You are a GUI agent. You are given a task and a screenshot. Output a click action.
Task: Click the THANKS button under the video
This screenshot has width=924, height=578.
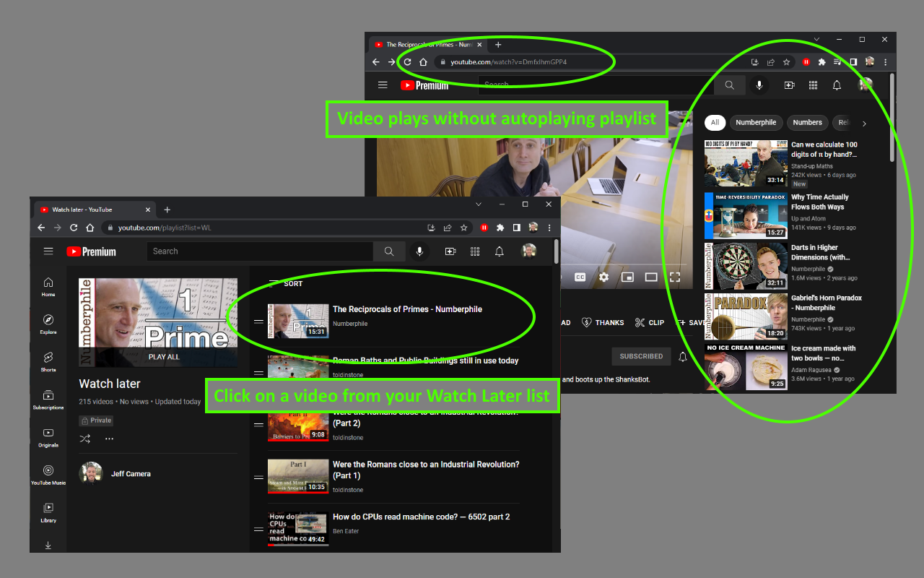(603, 323)
